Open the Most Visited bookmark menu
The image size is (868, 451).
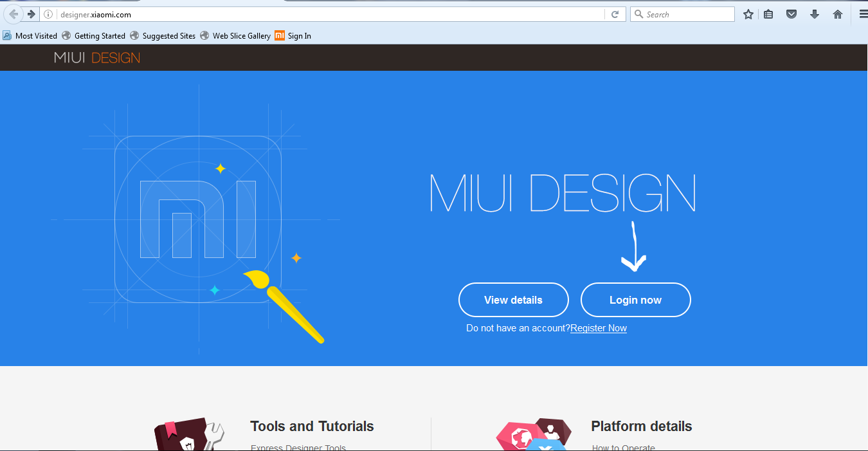(30, 36)
